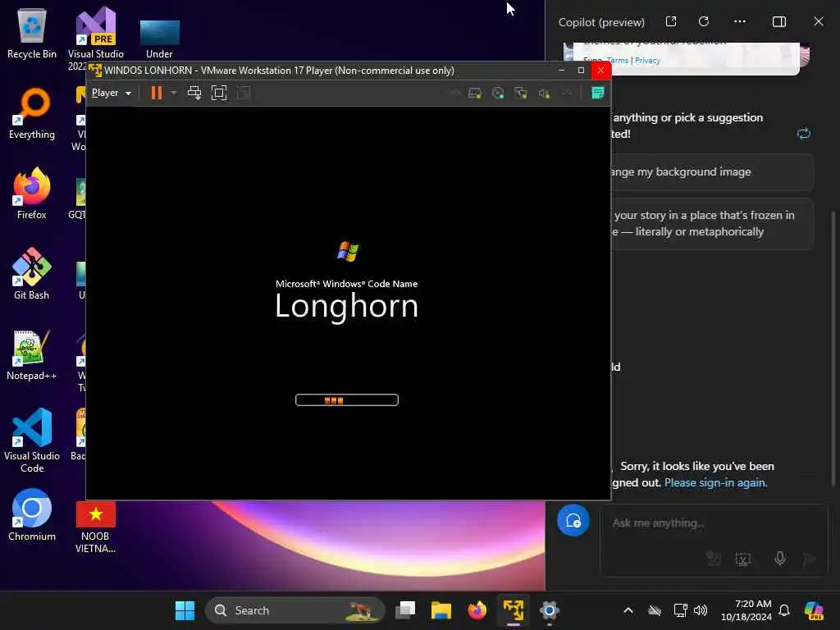This screenshot has width=840, height=630.
Task: Open the volume tray icon
Action: tap(701, 610)
